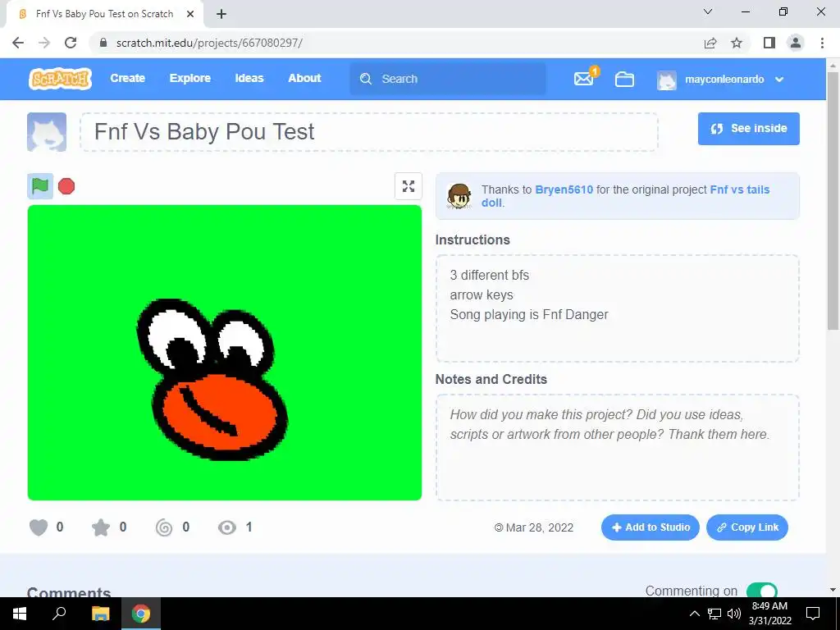Enter full screen mode for the stage
This screenshot has width=840, height=630.
coord(409,186)
